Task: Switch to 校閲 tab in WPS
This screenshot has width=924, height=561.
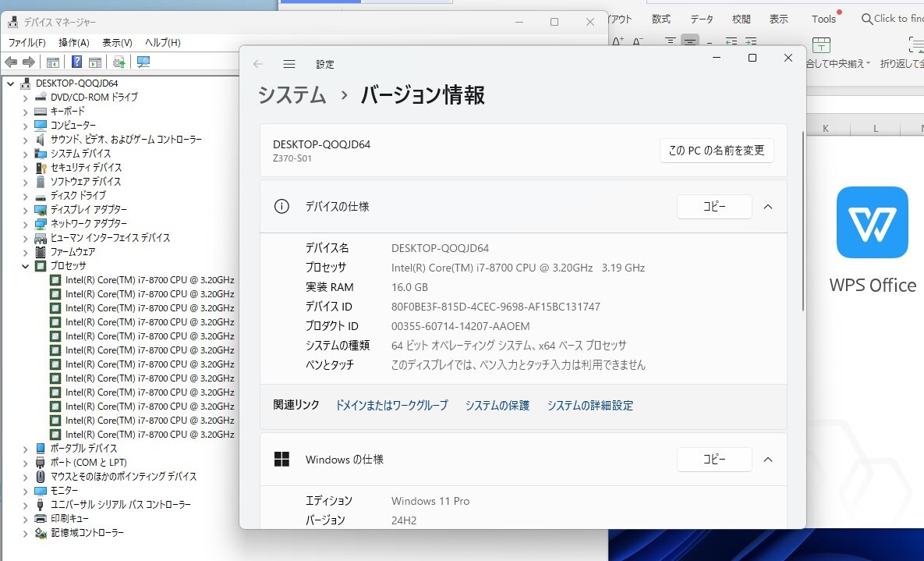Action: [742, 19]
